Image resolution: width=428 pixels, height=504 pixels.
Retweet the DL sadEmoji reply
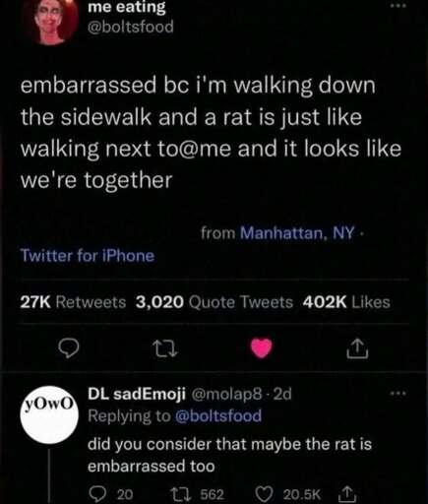179,494
